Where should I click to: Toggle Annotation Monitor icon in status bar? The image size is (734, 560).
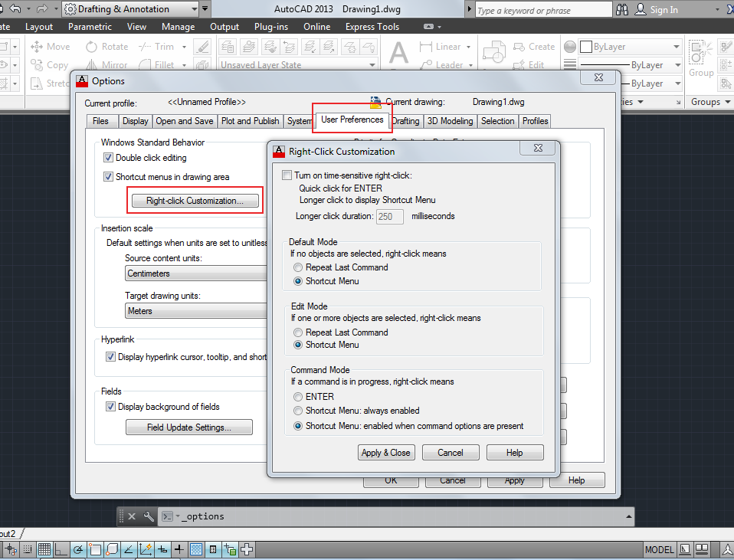[247, 550]
